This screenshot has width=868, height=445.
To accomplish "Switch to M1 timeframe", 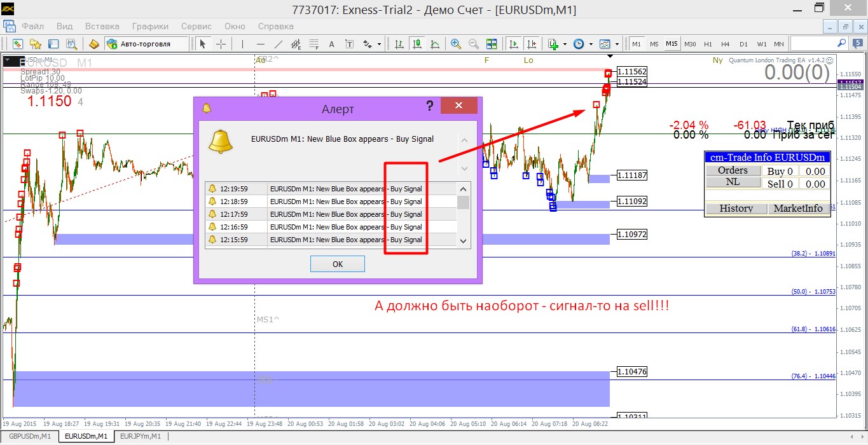I will coord(637,44).
